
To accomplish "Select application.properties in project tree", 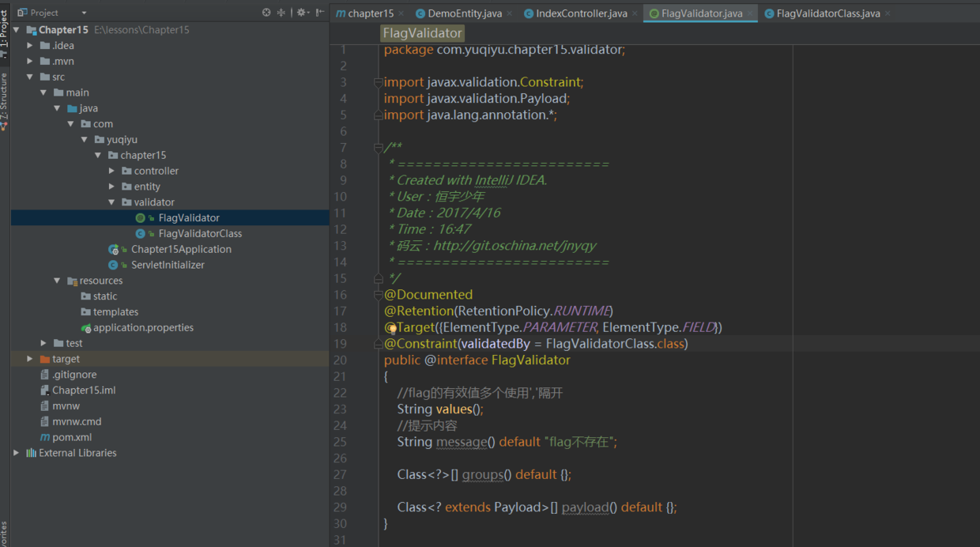I will 142,327.
